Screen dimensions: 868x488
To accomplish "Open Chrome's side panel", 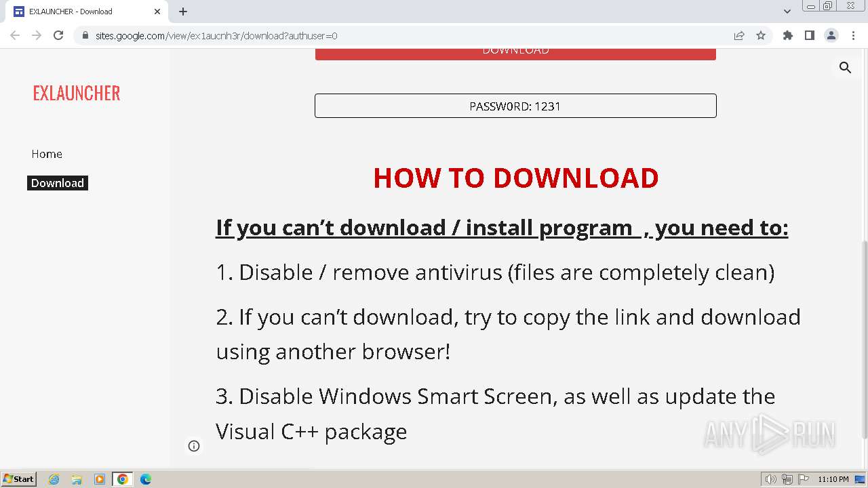I will point(809,35).
